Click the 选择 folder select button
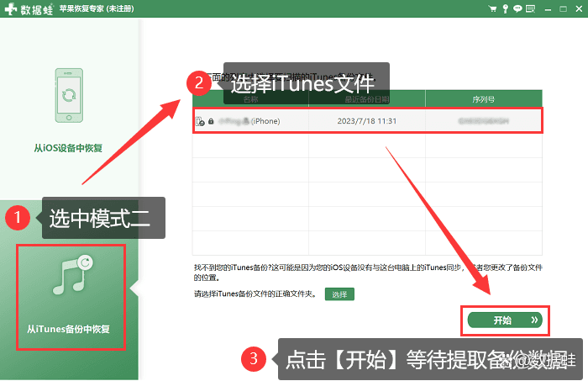This screenshot has width=588, height=381. click(x=339, y=294)
